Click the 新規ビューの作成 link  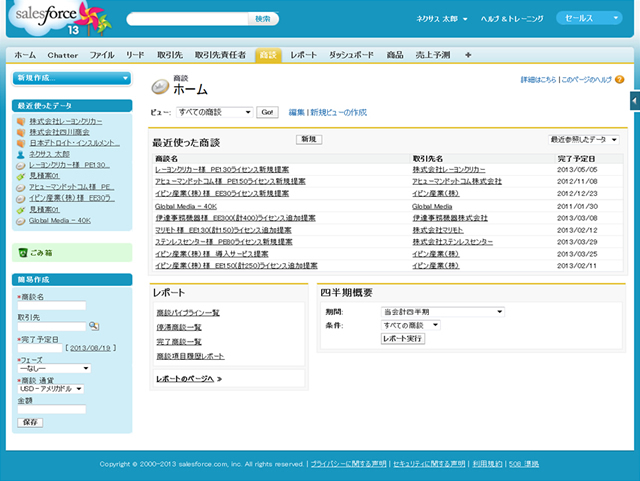tap(338, 112)
